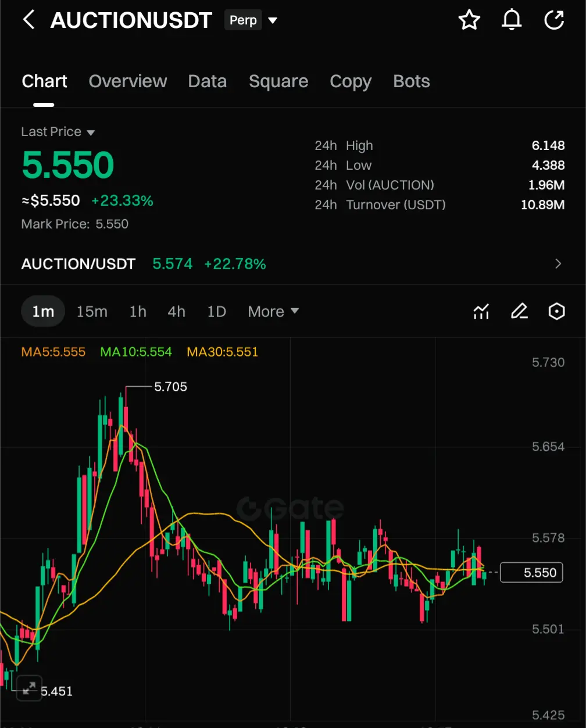586x728 pixels.
Task: Click the MA5:5.555 indicator label
Action: (x=53, y=352)
